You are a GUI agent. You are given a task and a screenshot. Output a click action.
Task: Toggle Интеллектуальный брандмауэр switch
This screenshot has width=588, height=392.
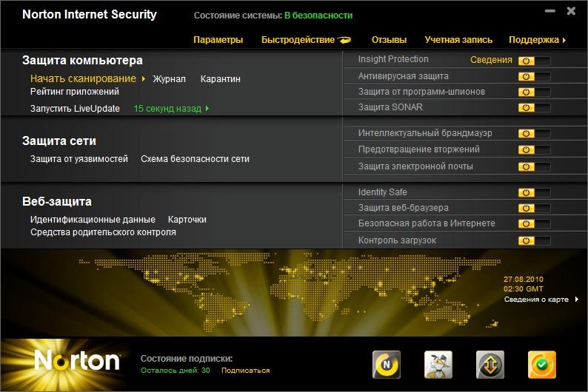[534, 134]
